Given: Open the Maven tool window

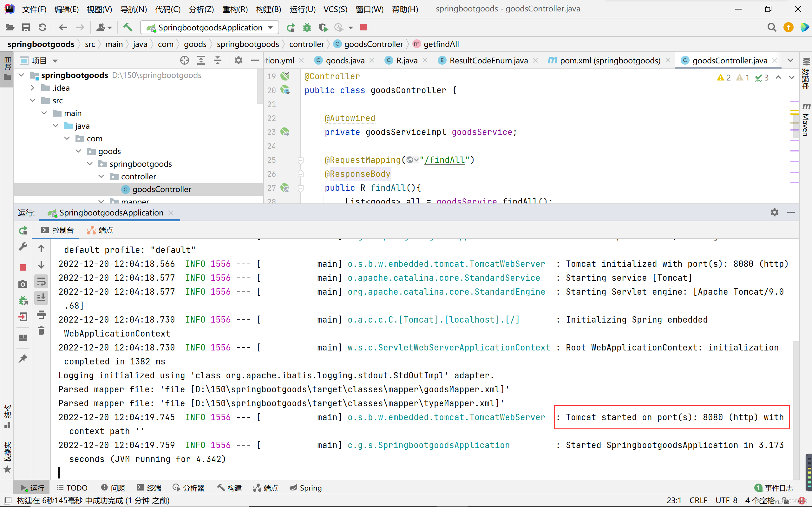Looking at the screenshot, I should [806, 121].
